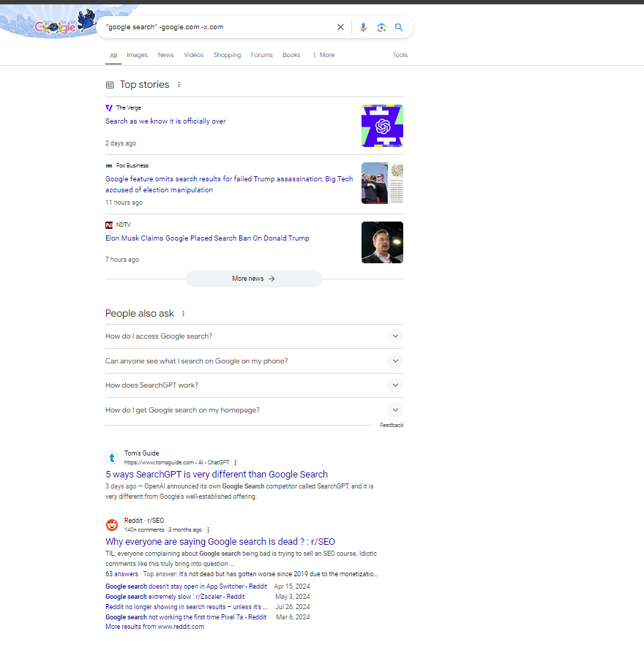644x645 pixels.
Task: Open '5 ways SearchGPT is very different' result
Action: pos(217,475)
